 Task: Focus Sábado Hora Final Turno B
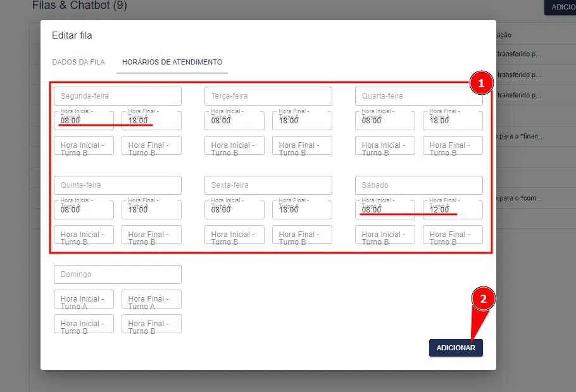453,235
